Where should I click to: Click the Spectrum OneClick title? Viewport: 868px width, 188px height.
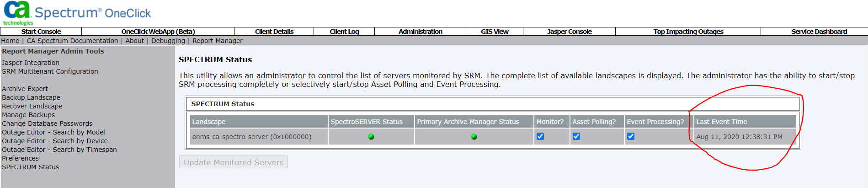pos(93,13)
